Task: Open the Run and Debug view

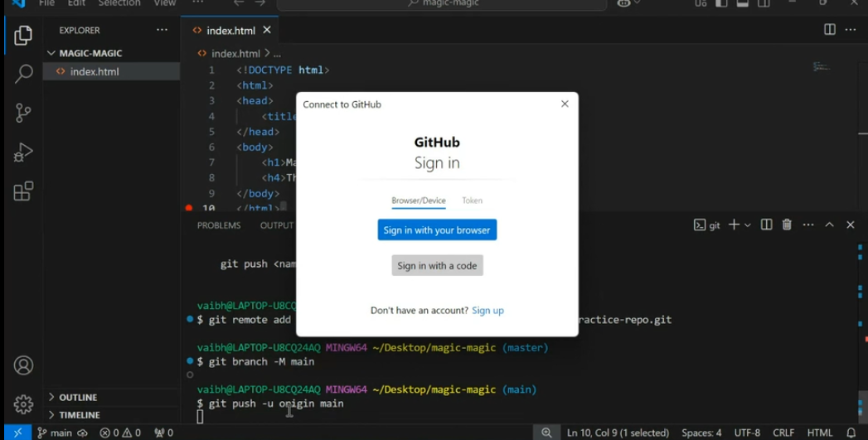Action: point(23,152)
